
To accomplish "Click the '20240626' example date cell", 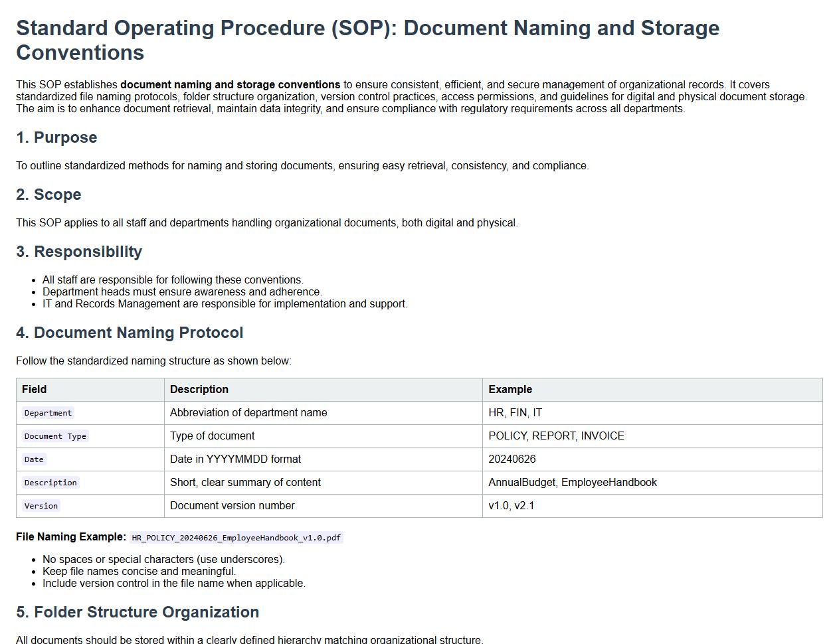I will tap(512, 459).
